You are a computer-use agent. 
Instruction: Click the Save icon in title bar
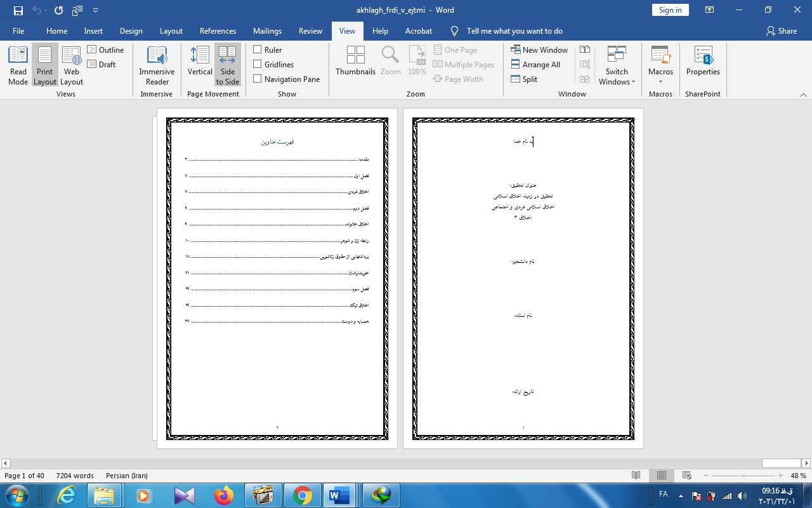click(x=18, y=10)
